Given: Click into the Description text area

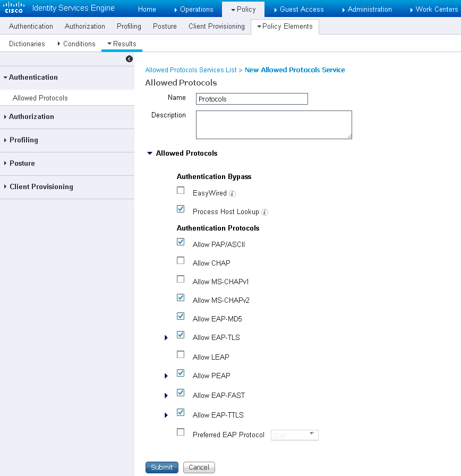Looking at the screenshot, I should pyautogui.click(x=274, y=125).
